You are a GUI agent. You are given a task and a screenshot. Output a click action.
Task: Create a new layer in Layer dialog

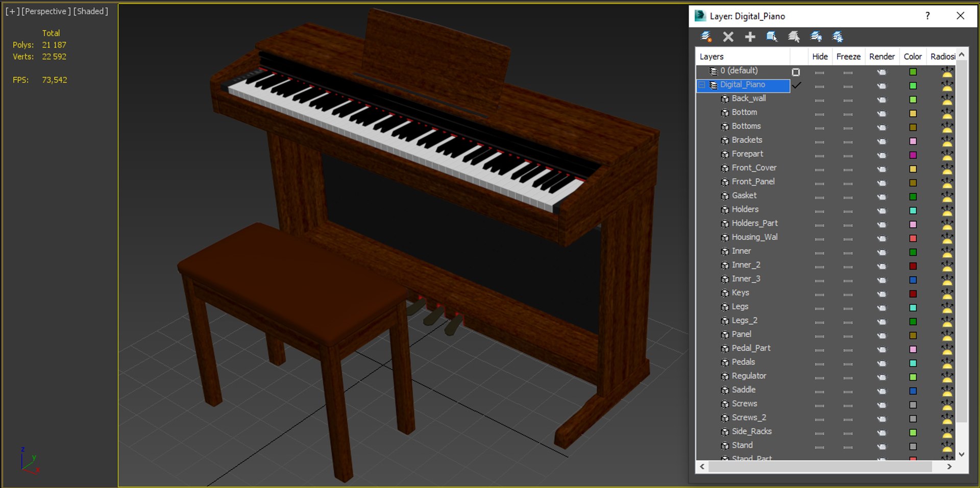(706, 37)
